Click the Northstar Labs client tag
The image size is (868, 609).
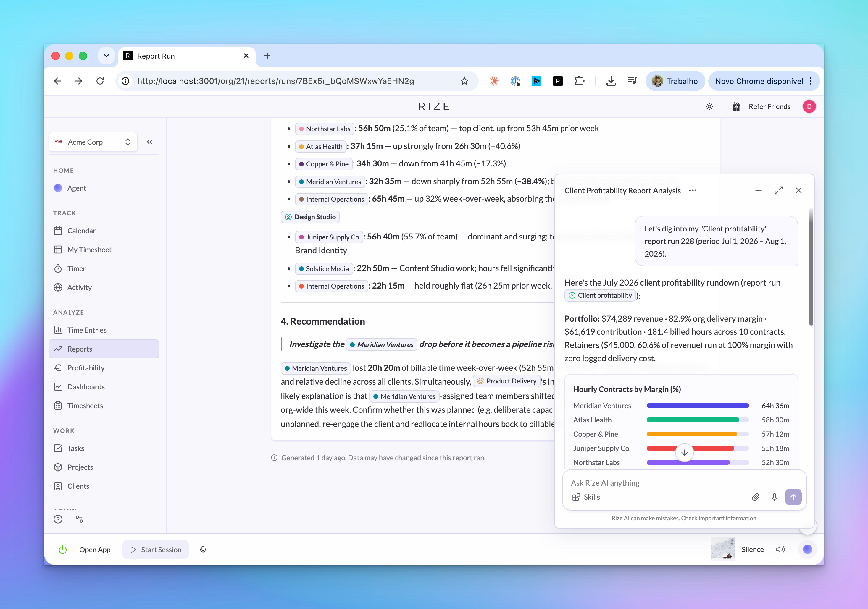(x=324, y=129)
